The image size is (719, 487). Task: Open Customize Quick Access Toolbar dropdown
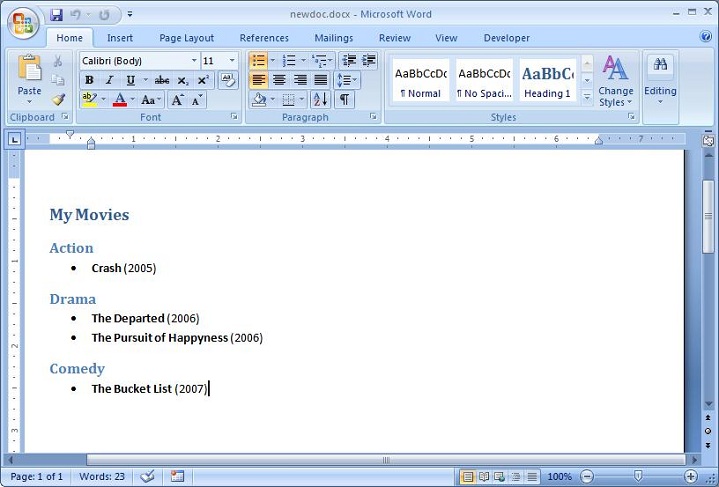click(130, 15)
